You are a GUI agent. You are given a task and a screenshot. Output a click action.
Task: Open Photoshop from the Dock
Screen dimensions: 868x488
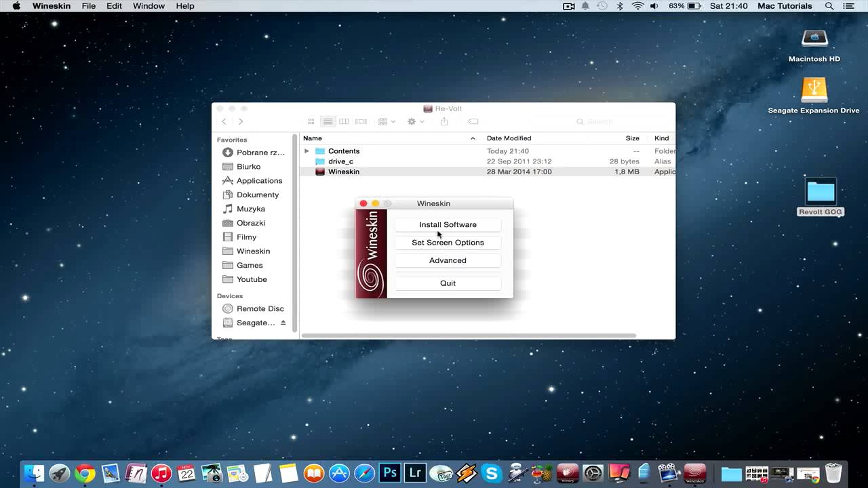(x=390, y=473)
